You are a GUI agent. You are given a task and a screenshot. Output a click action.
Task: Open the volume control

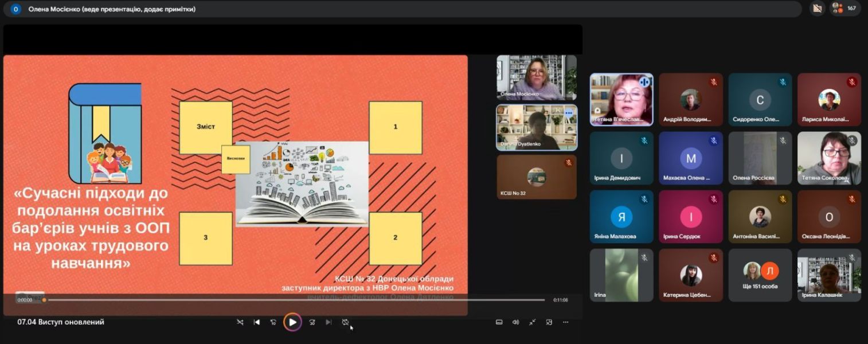515,322
